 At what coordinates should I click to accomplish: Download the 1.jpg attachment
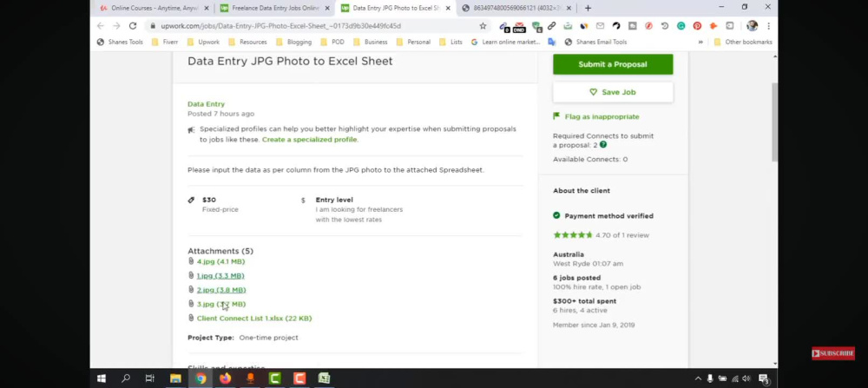[220, 276]
